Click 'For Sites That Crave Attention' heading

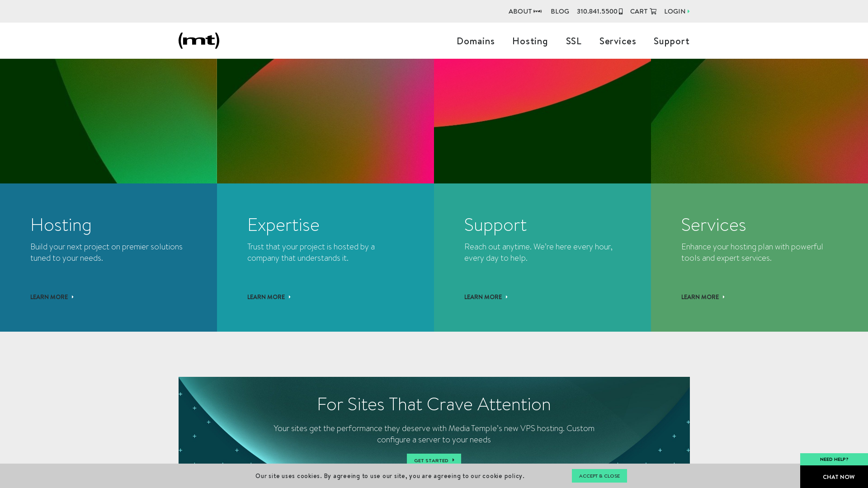point(434,404)
